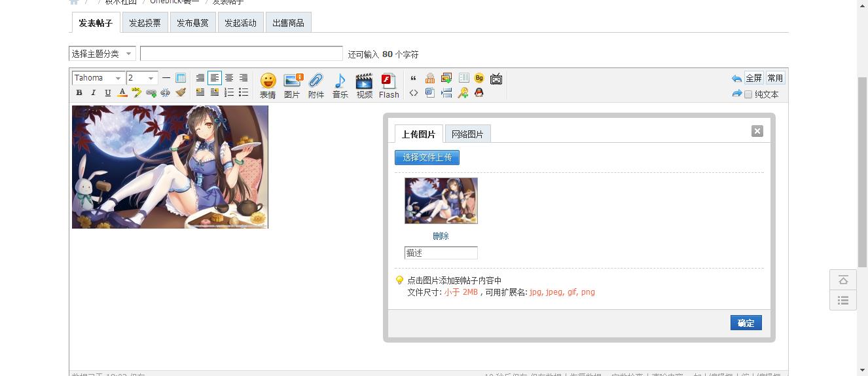
Task: Insert a code block
Action: pyautogui.click(x=413, y=93)
